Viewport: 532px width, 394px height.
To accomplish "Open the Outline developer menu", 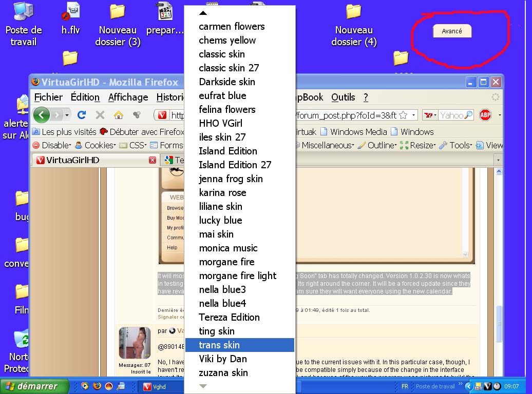I will point(377,146).
